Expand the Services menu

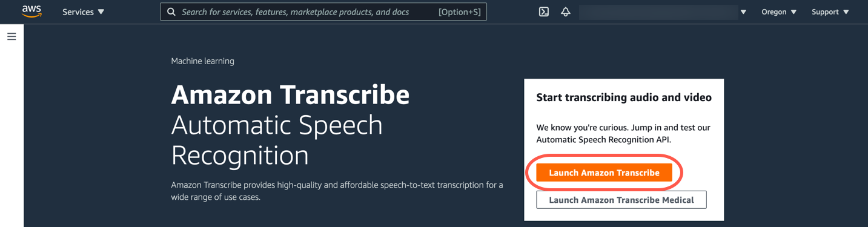click(x=84, y=12)
